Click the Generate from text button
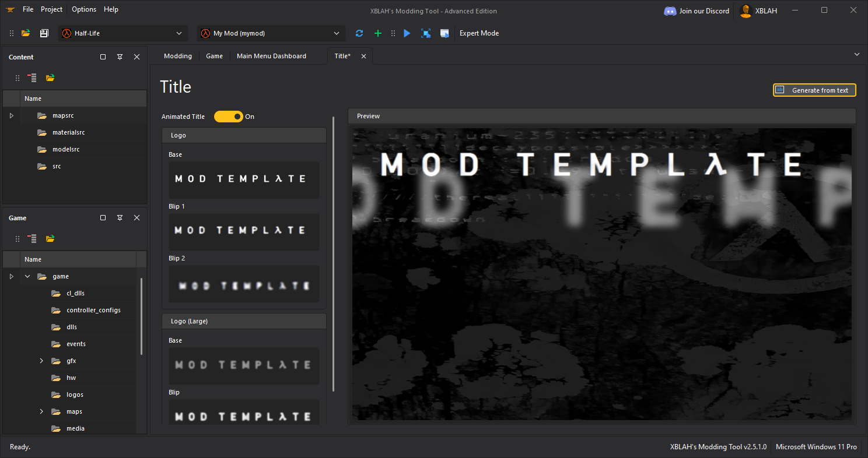Viewport: 868px width, 458px height. coord(814,90)
